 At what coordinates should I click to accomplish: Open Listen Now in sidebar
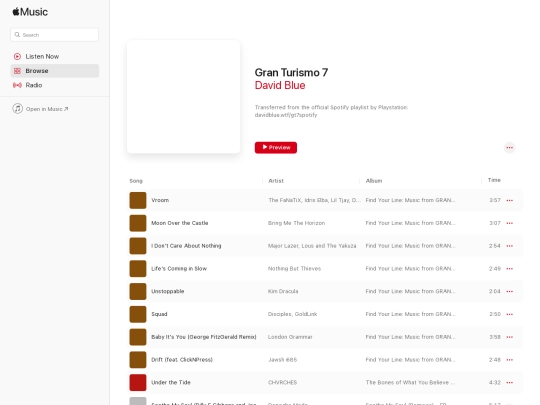point(54,56)
